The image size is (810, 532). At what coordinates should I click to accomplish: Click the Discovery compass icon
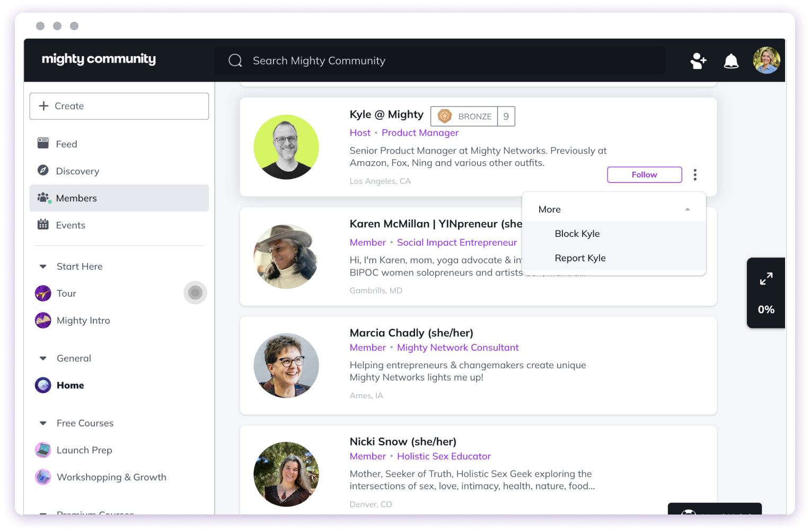tap(43, 170)
